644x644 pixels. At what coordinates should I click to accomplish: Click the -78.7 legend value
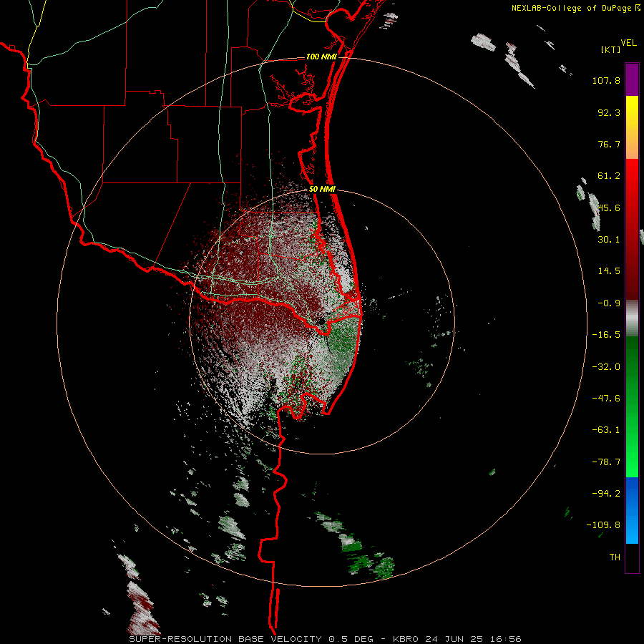click(x=606, y=462)
